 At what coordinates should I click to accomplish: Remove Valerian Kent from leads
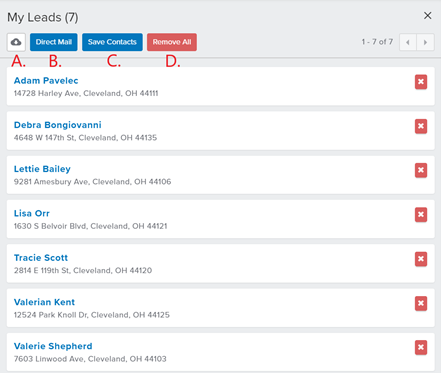pos(421,303)
